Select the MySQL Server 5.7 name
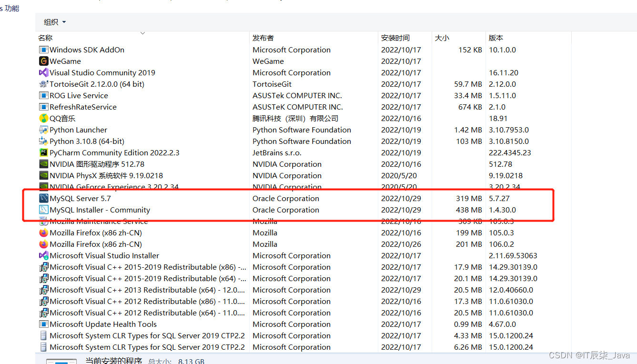 [80, 198]
